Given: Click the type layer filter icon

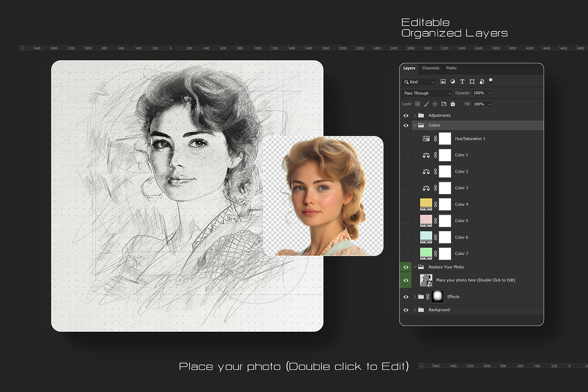Looking at the screenshot, I should tap(462, 82).
